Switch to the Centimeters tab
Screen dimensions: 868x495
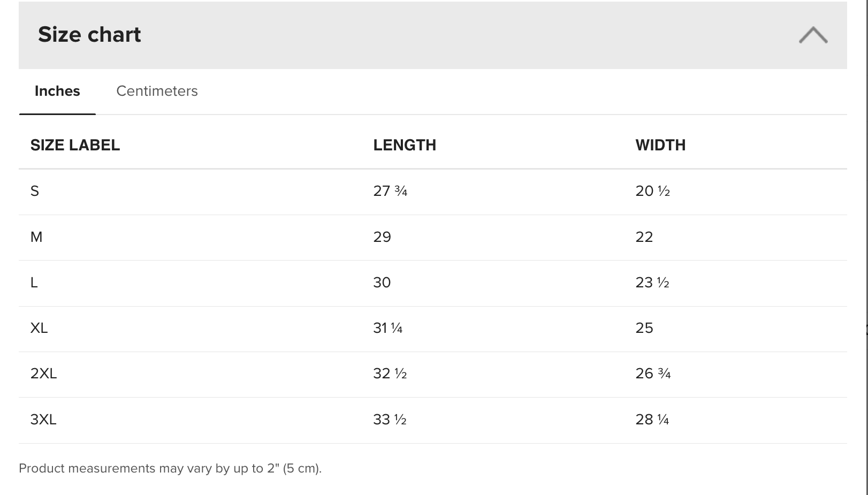pyautogui.click(x=157, y=91)
